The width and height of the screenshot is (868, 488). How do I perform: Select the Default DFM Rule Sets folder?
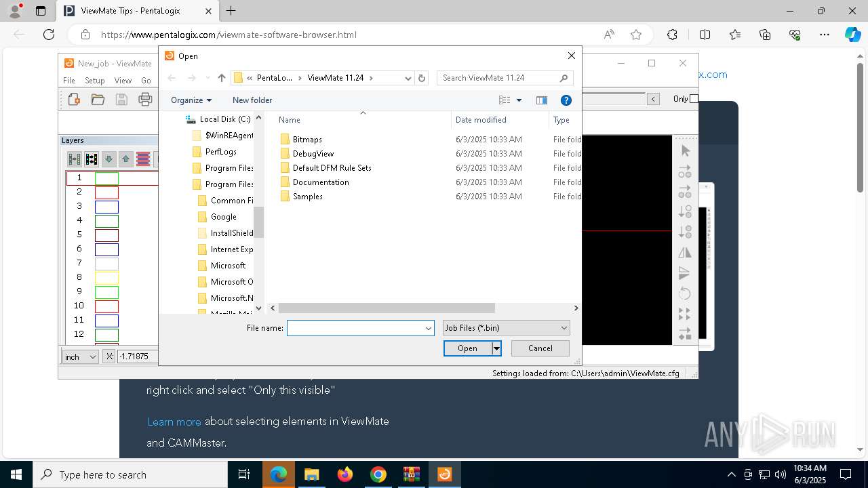pyautogui.click(x=332, y=168)
